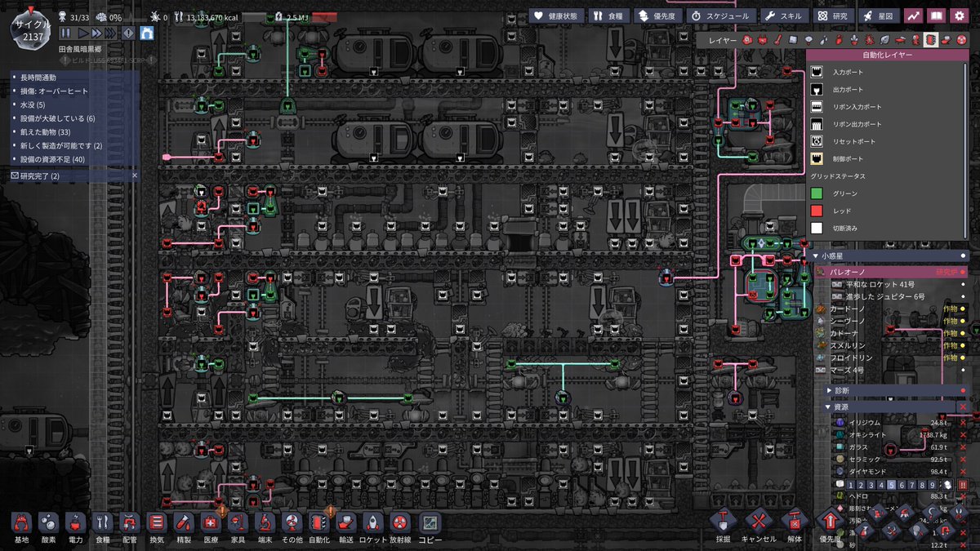Image resolution: width=980 pixels, height=551 pixels.
Task: Toggle the highlighted Automation overlay icon
Action: [x=930, y=40]
